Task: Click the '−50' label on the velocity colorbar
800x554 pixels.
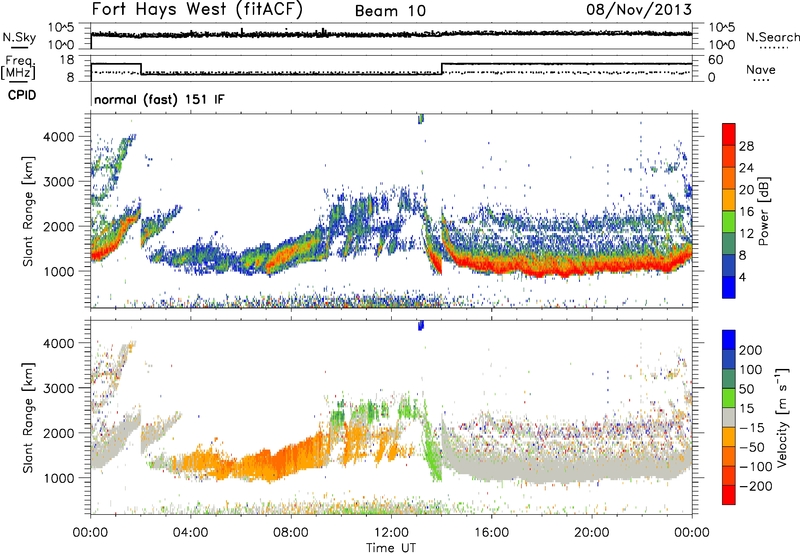Action: pyautogui.click(x=752, y=447)
